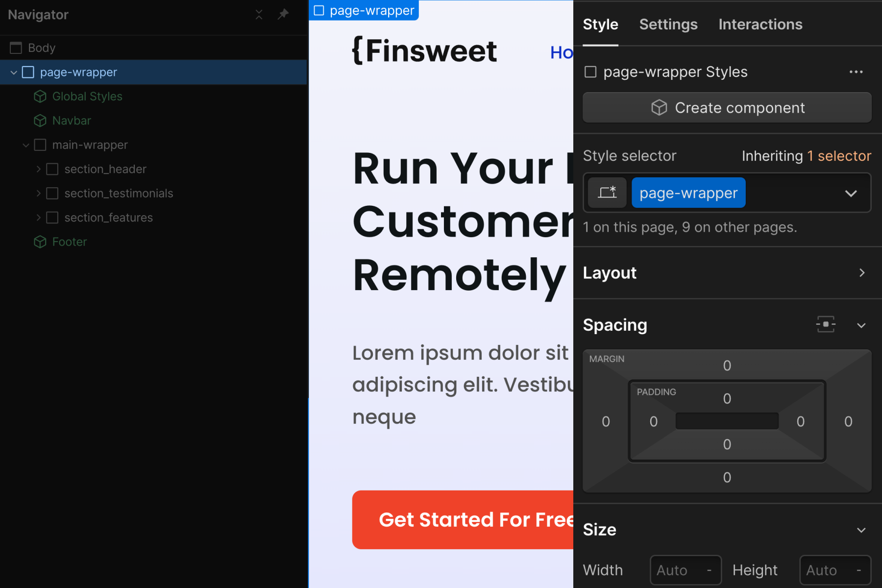The height and width of the screenshot is (588, 882).
Task: Collapse all Navigator items icon
Action: click(259, 15)
